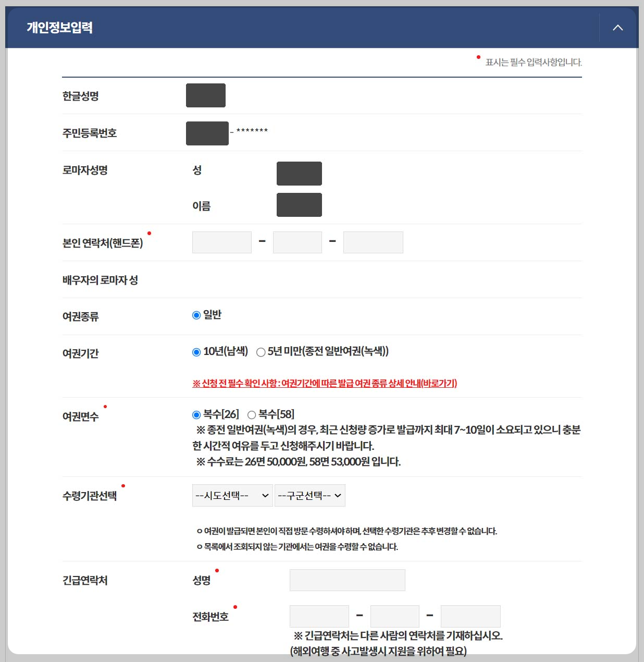This screenshot has height=662, width=644.
Task: Click the romanized surname 성 box
Action: tap(299, 173)
